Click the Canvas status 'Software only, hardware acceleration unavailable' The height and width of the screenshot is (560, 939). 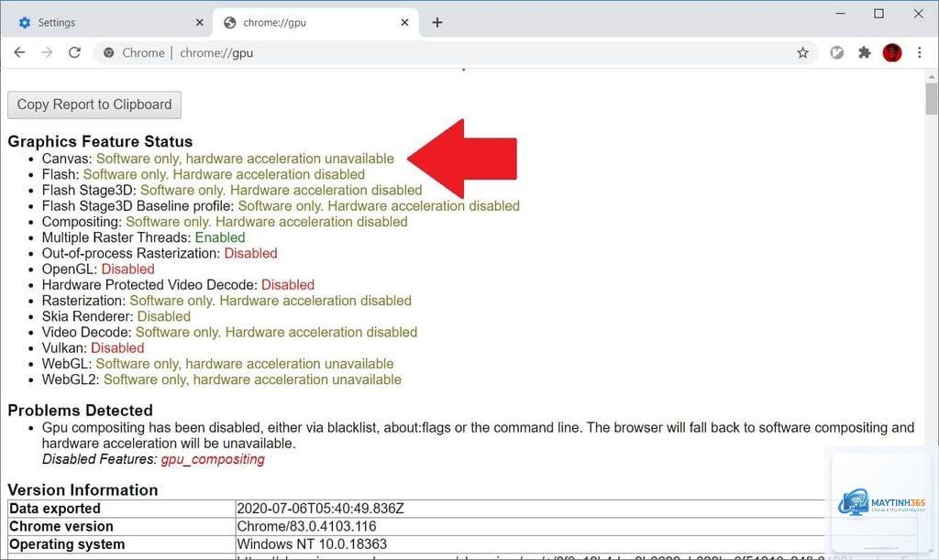(x=245, y=159)
